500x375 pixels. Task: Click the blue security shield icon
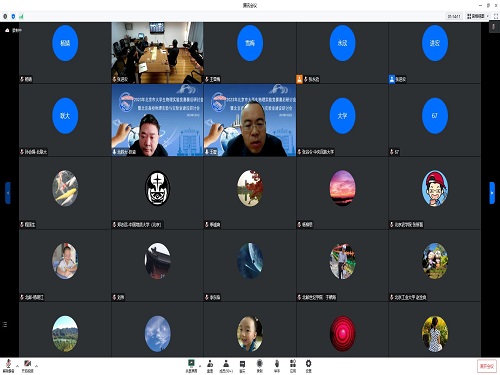[13, 16]
